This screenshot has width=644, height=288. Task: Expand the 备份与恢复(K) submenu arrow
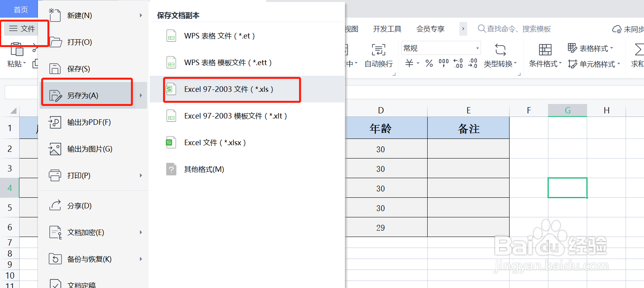(141, 259)
